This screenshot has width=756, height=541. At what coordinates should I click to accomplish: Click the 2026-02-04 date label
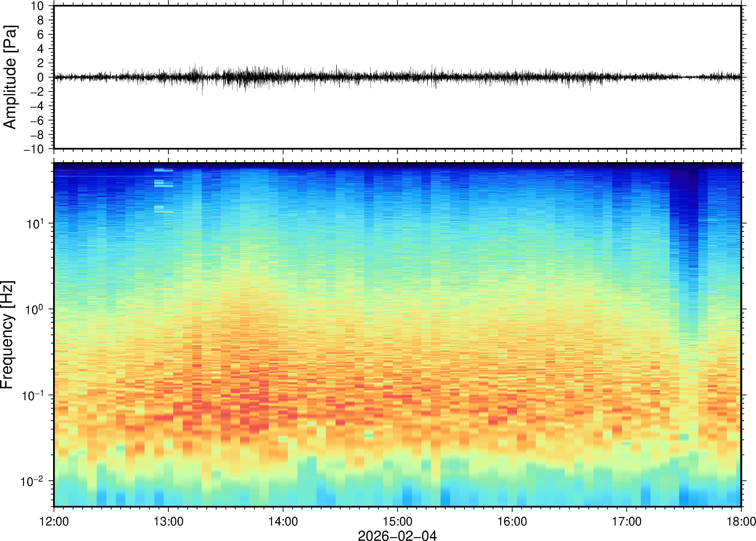tap(397, 535)
